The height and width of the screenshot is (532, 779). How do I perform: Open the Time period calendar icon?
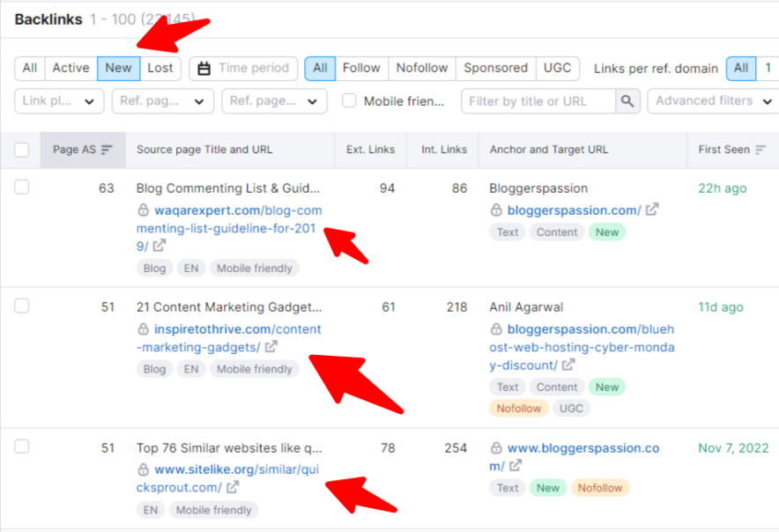204,68
